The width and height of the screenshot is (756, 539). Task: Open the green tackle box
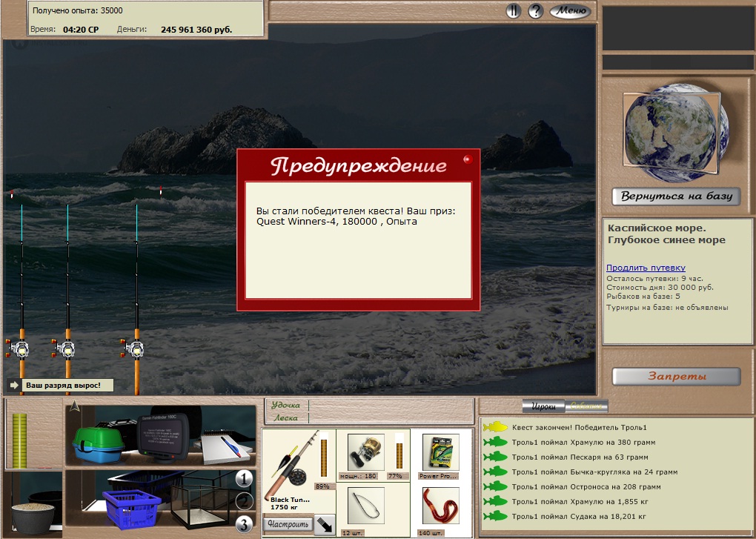(99, 444)
